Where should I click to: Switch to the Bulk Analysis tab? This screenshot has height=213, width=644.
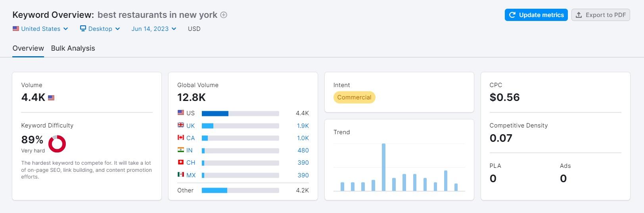(x=73, y=48)
